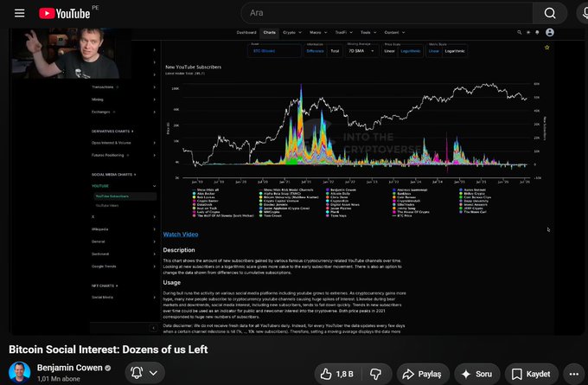Select the Total information option
588x385 pixels.
tap(335, 51)
